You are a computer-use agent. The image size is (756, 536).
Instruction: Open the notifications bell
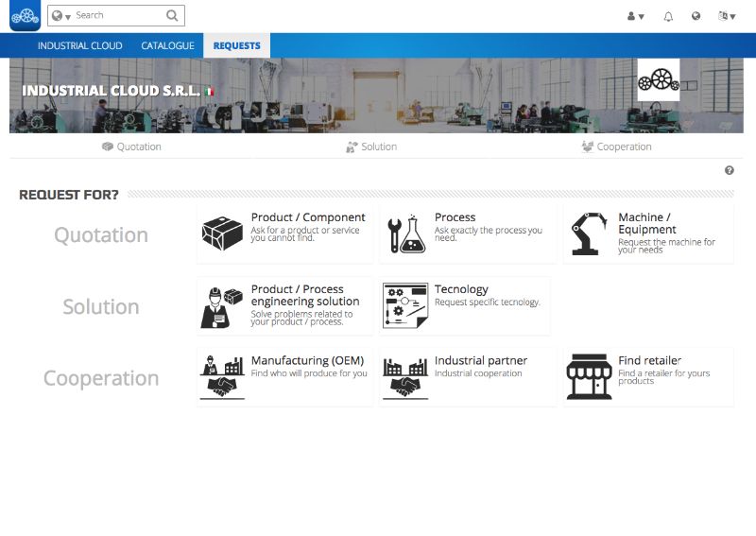(x=668, y=16)
